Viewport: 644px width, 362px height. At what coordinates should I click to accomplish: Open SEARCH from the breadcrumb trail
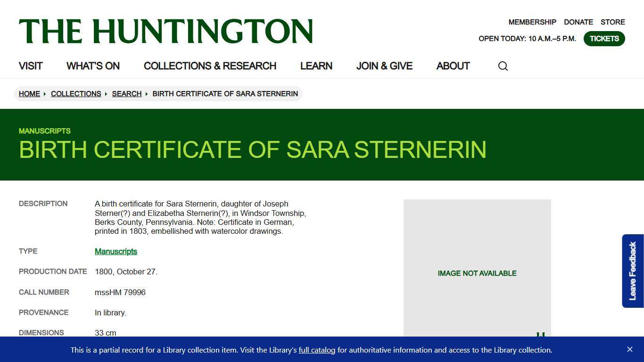tap(126, 94)
